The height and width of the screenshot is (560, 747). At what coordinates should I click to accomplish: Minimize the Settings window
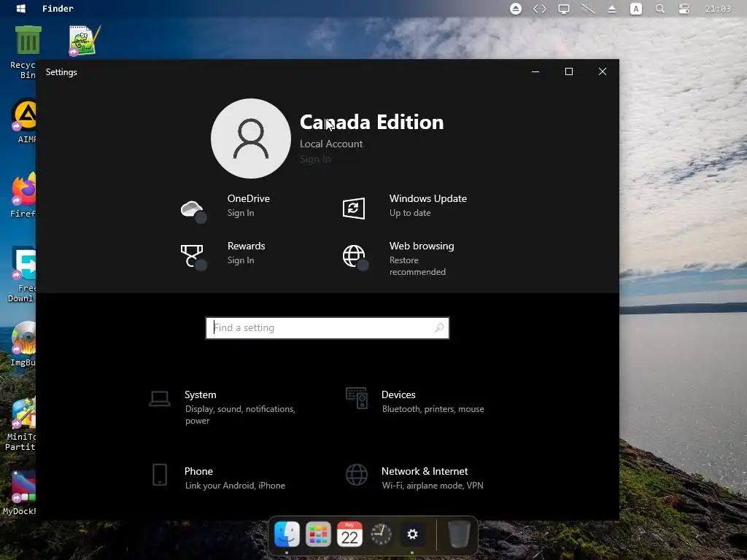(535, 71)
